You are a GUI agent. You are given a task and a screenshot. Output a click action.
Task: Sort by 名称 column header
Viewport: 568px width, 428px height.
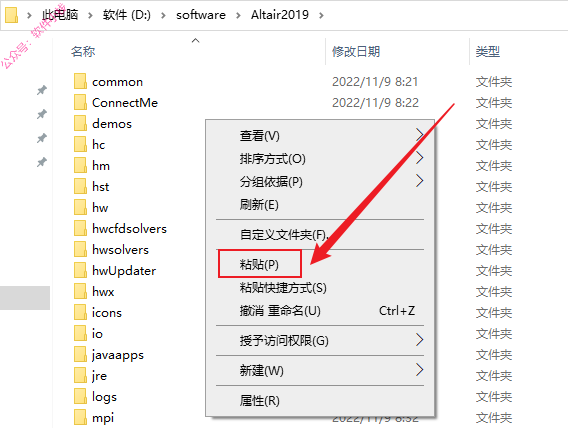click(x=83, y=51)
